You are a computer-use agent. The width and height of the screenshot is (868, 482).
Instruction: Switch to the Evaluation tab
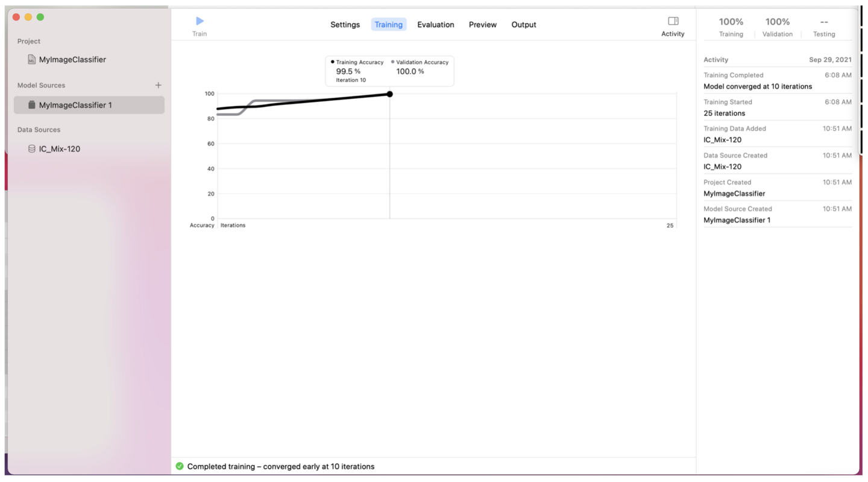(435, 25)
